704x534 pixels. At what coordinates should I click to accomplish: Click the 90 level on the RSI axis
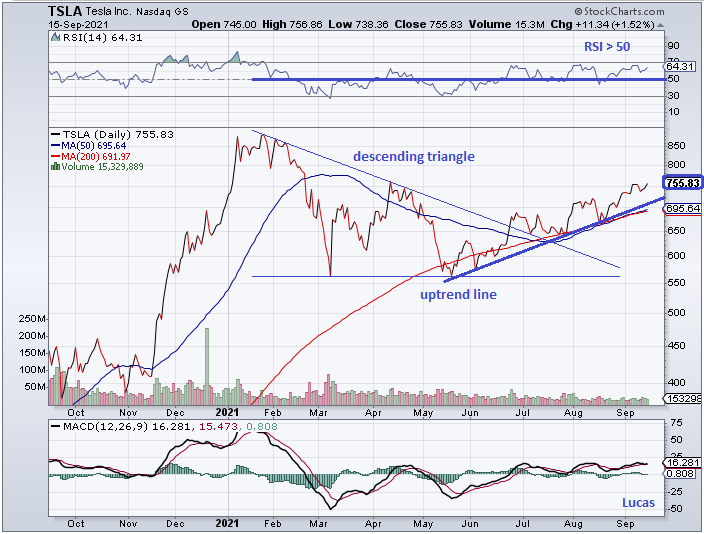coord(674,46)
